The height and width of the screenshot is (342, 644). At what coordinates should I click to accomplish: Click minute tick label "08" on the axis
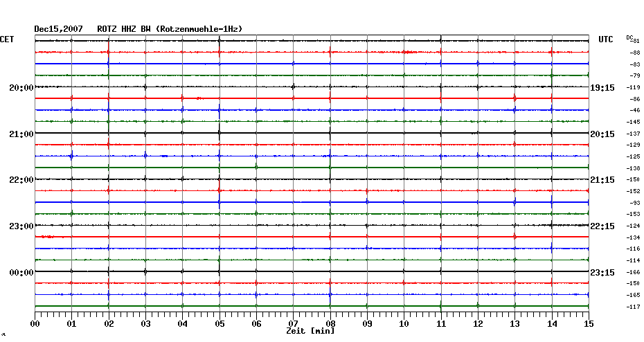(330, 324)
